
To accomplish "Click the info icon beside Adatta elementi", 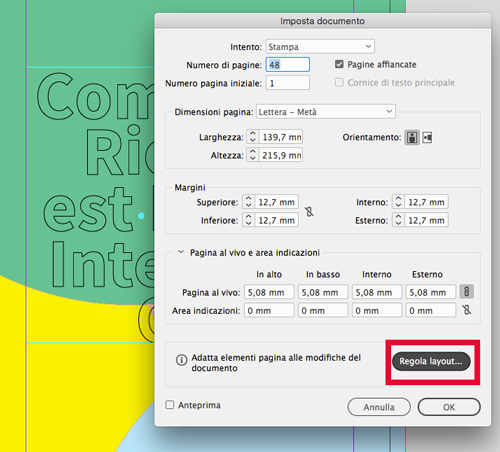I will pyautogui.click(x=181, y=360).
